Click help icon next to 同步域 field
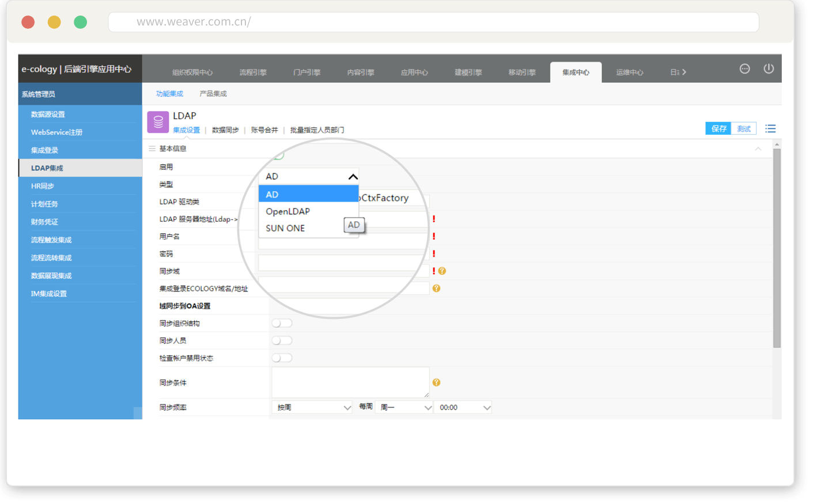The height and width of the screenshot is (504, 821). [x=442, y=271]
